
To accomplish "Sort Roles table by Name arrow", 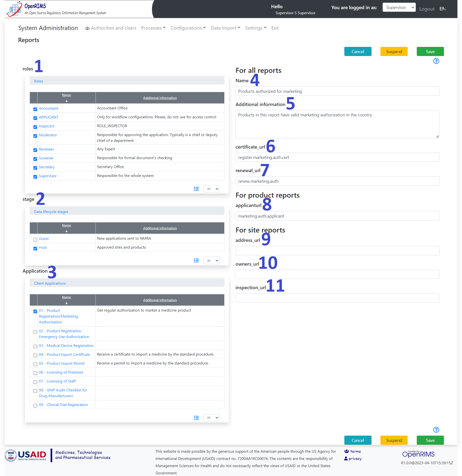I will tap(66, 101).
